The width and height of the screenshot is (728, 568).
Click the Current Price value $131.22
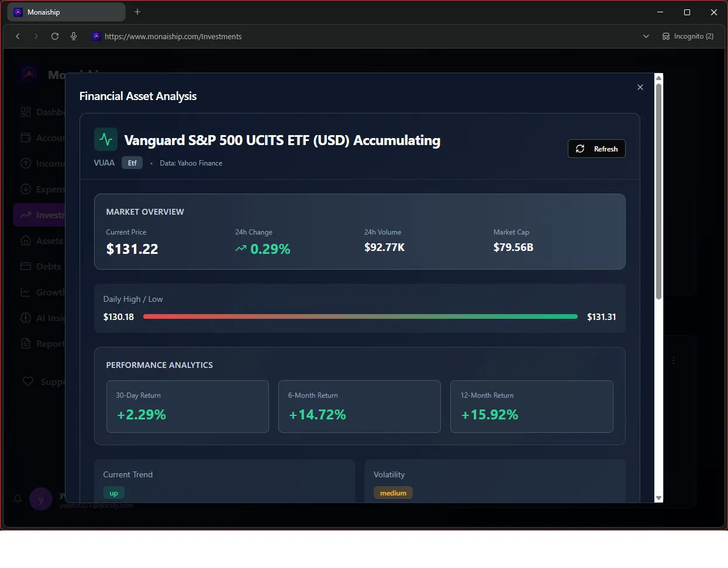132,249
